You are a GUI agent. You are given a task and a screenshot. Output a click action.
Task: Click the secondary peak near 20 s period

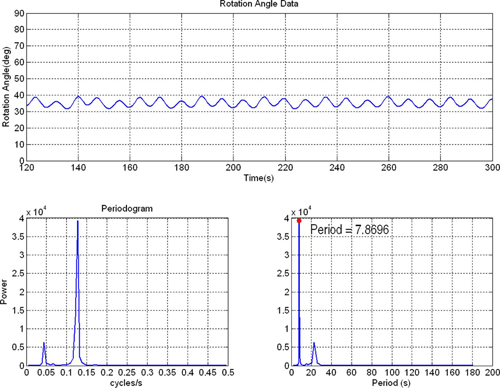[x=314, y=343]
